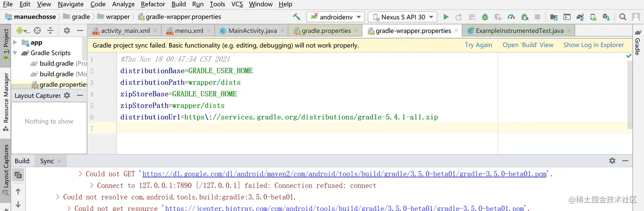Open Project Structure icon in toolbar
Screen dimensions: 644x211
[x=554, y=17]
